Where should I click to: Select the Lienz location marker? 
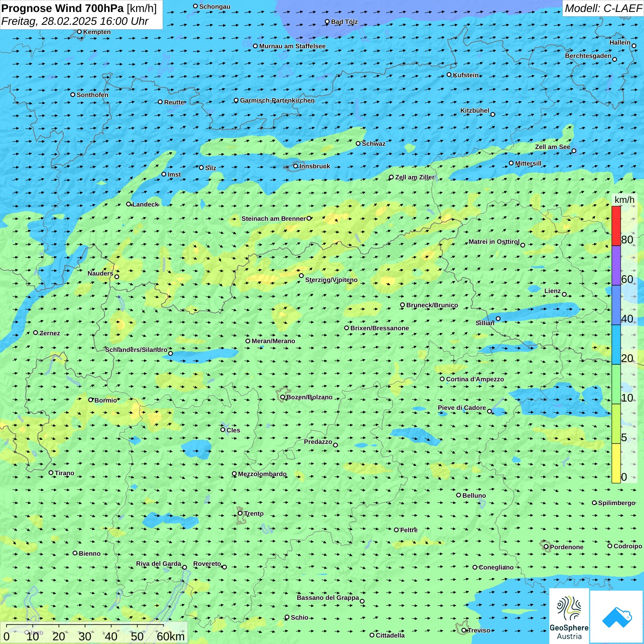pos(564,294)
